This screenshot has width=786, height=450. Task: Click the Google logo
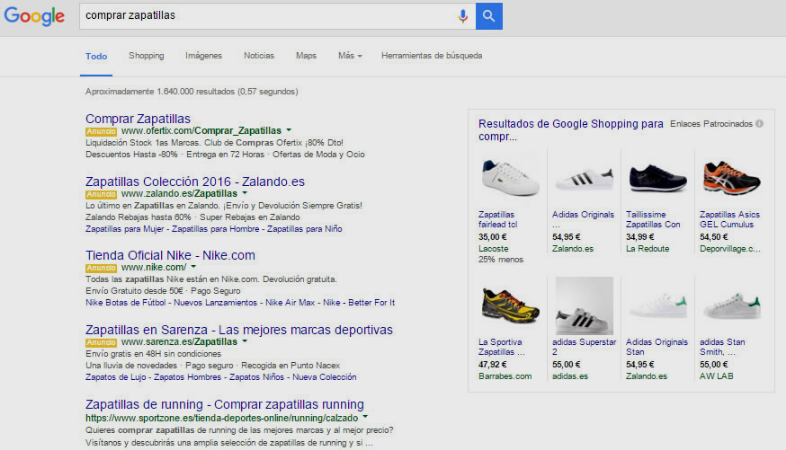(34, 17)
